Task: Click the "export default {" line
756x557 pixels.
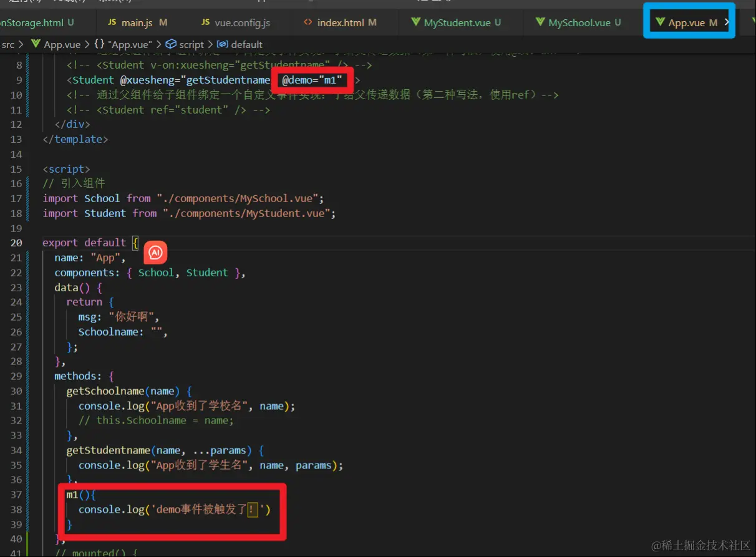Action: click(x=90, y=243)
